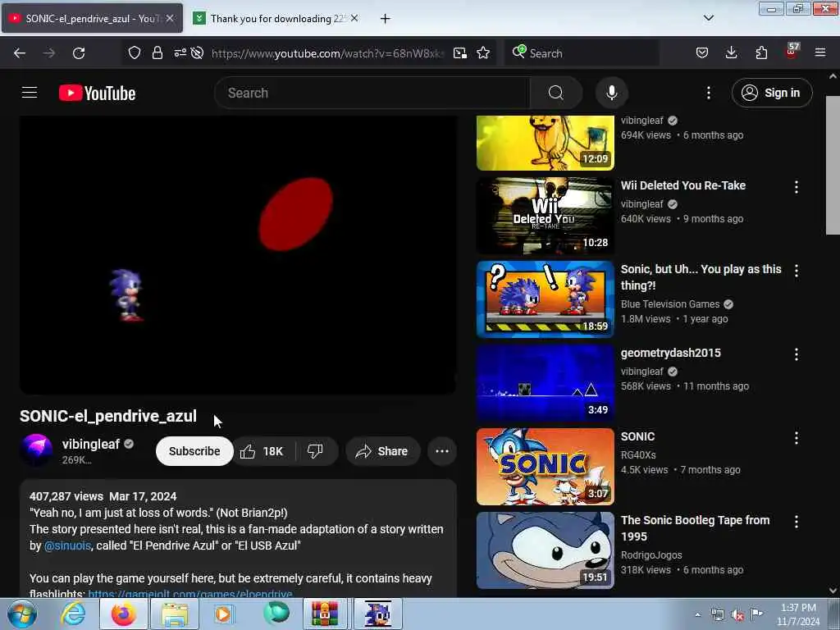Open the Extensions puzzle icon
The height and width of the screenshot is (630, 840).
coord(761,53)
